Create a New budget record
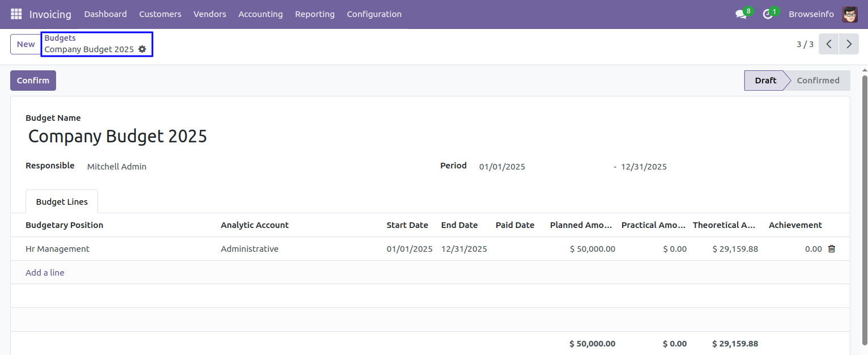The height and width of the screenshot is (355, 868). coord(25,44)
